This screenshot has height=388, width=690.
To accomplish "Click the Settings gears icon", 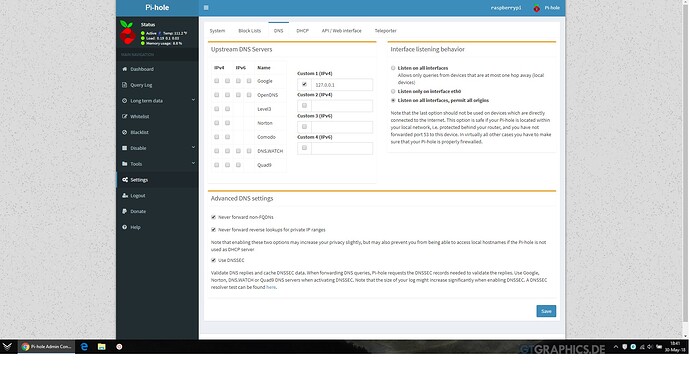I will coord(125,180).
